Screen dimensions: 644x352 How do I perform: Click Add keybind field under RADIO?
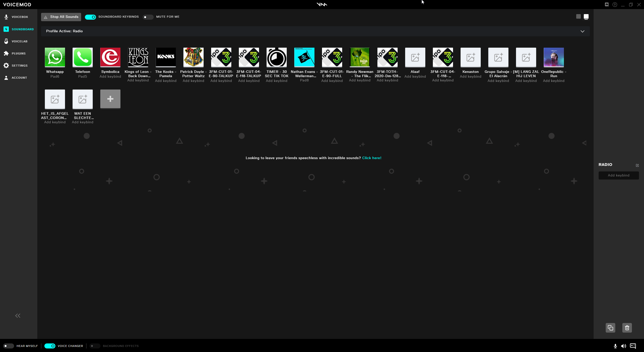coord(618,175)
